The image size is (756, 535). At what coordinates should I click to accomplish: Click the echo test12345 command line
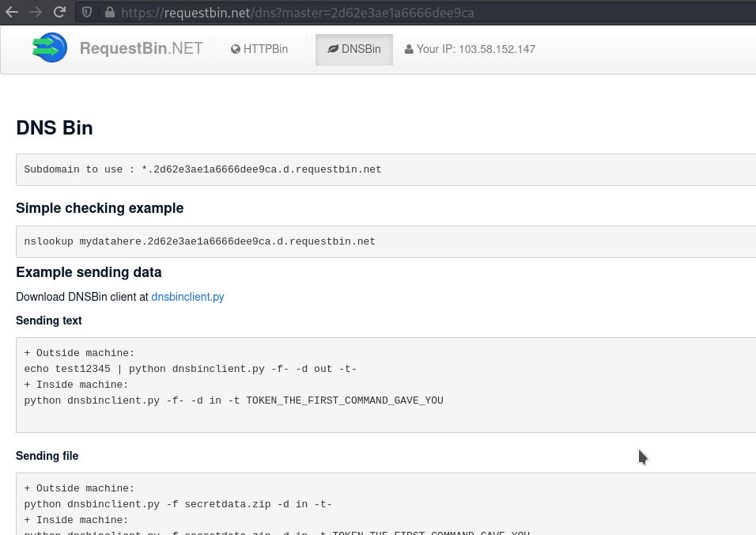coord(191,369)
